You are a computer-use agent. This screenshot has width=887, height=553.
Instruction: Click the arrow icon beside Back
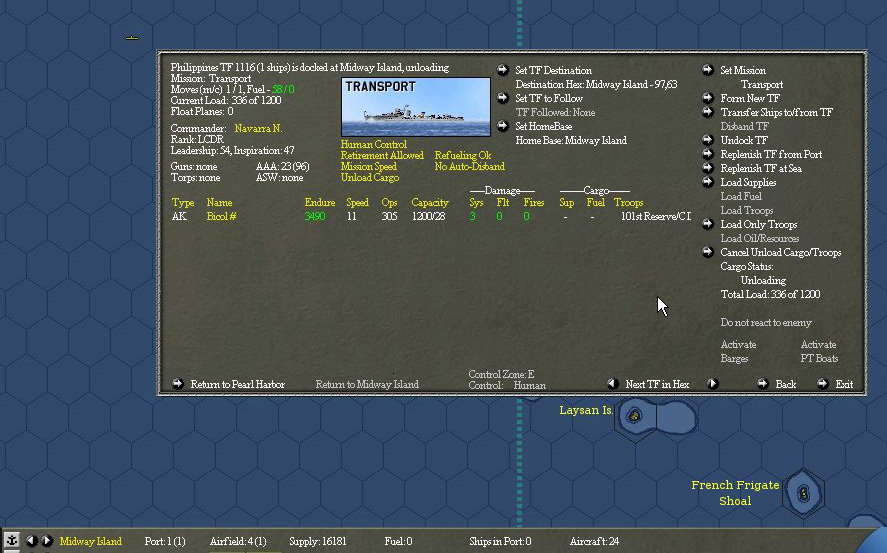tap(763, 383)
